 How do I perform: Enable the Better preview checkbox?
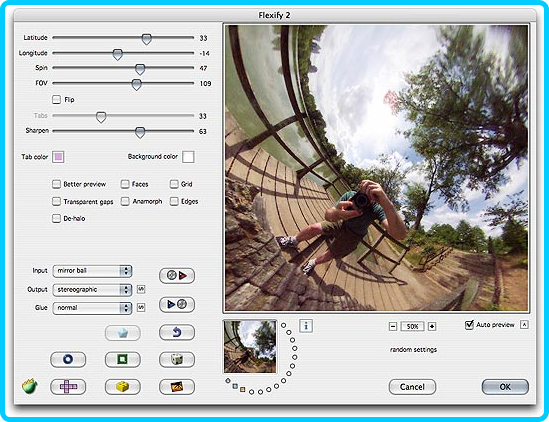pos(56,184)
